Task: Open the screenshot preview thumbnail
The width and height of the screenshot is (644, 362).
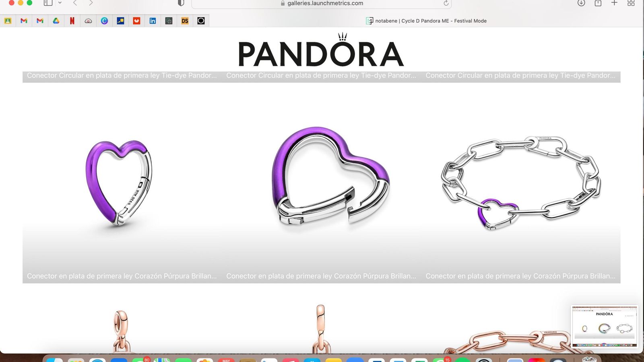Action: [605, 326]
